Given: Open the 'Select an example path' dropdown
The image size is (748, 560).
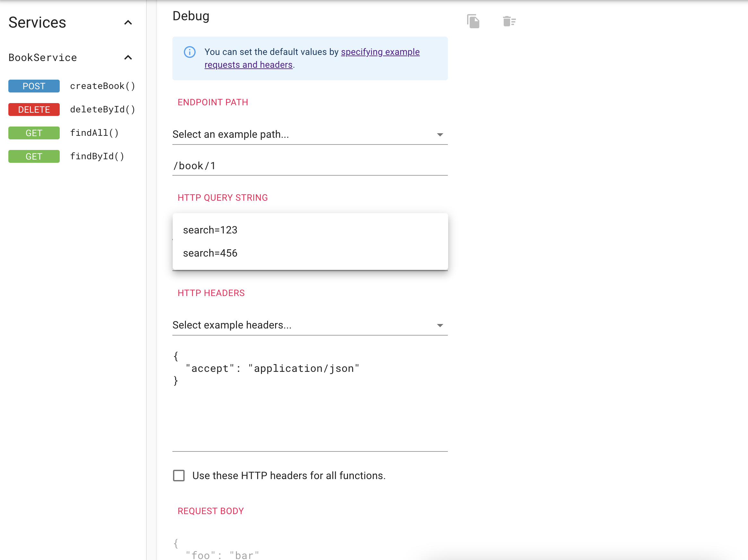Looking at the screenshot, I should pyautogui.click(x=309, y=134).
